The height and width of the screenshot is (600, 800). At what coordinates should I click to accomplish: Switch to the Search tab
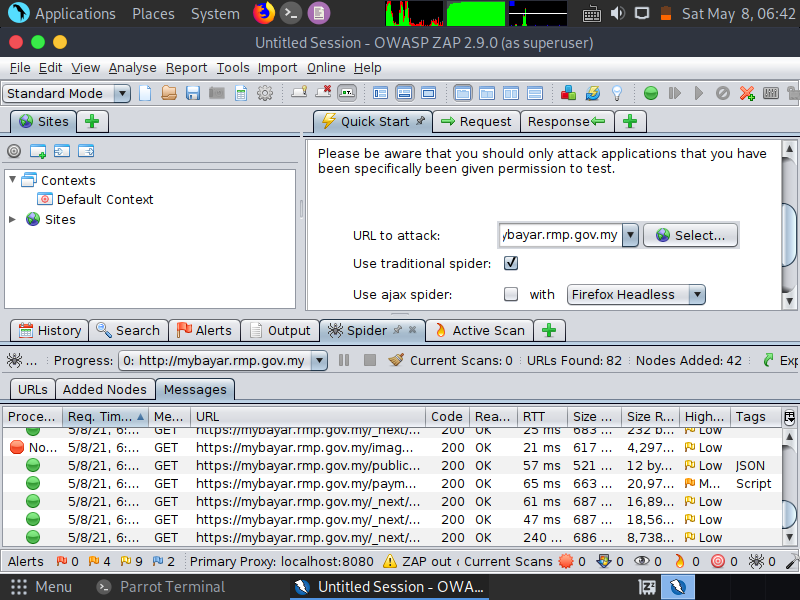click(128, 331)
